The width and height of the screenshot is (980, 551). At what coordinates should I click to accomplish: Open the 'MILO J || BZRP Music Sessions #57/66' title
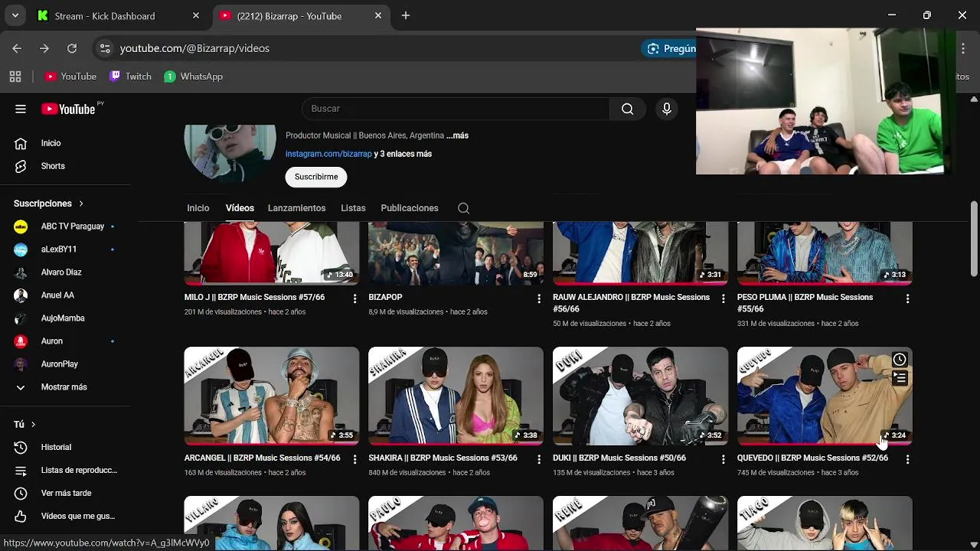(254, 297)
